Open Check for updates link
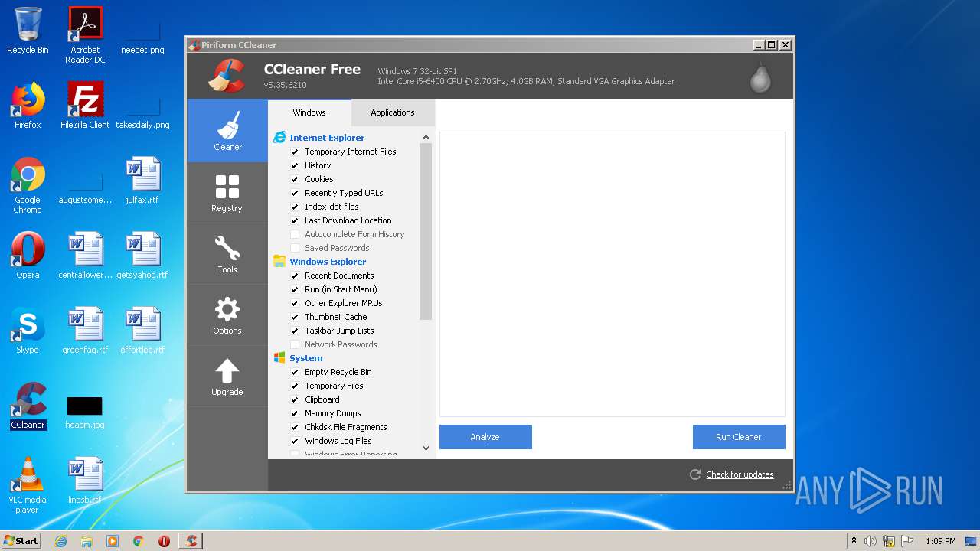 click(740, 474)
